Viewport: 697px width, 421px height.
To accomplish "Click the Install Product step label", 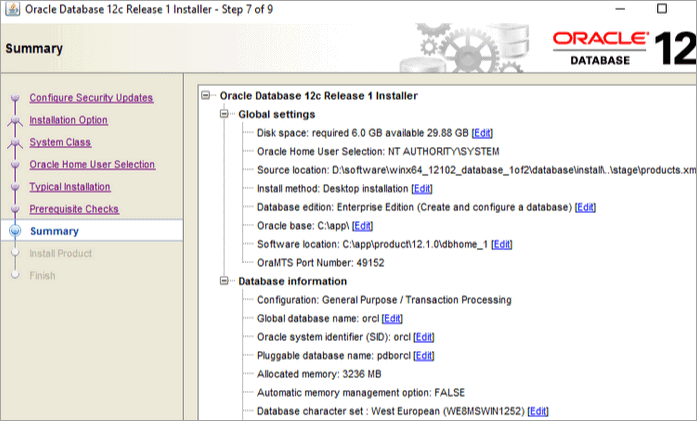I will pyautogui.click(x=60, y=253).
